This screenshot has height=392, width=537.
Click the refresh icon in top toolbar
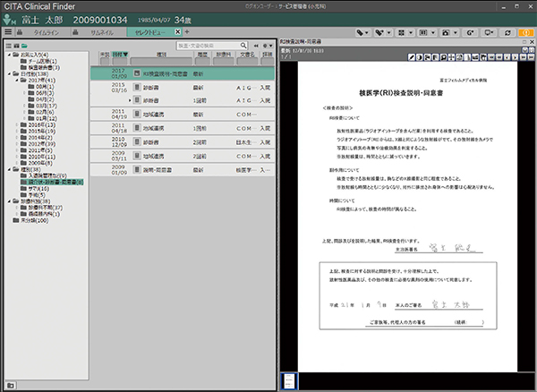tap(507, 31)
